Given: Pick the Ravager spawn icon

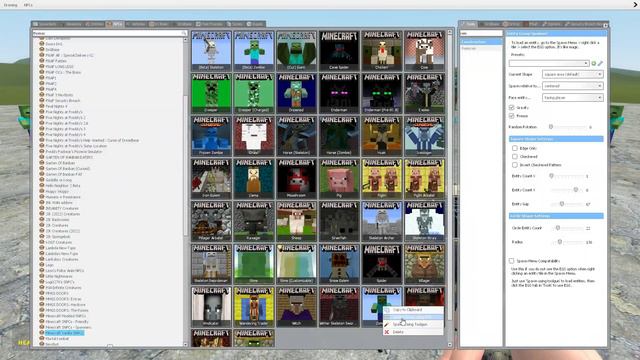Looking at the screenshot, I should (x=254, y=221).
